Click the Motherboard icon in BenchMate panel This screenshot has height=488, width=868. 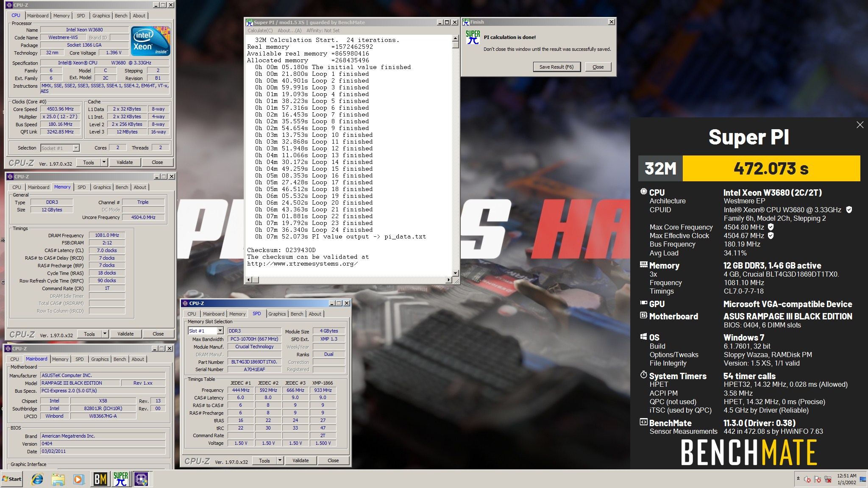coord(643,316)
